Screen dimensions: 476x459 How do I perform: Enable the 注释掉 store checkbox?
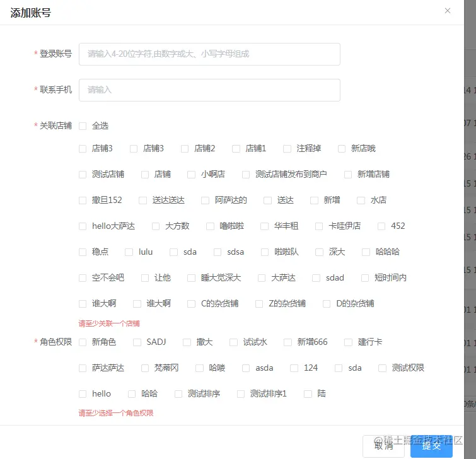coord(287,149)
